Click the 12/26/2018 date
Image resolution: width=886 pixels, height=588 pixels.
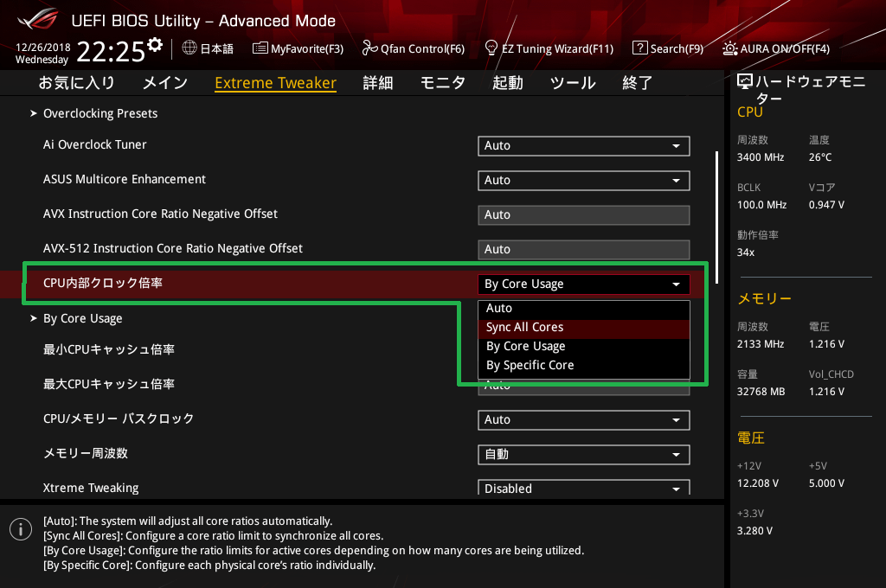43,48
